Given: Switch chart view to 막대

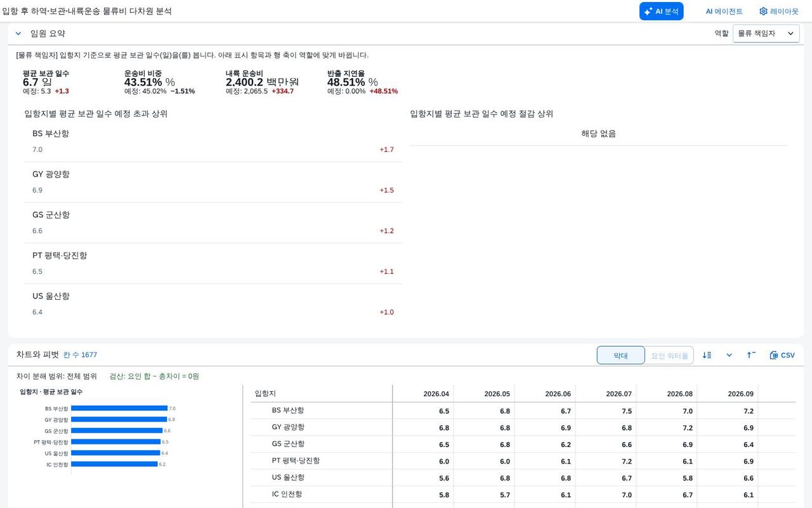Looking at the screenshot, I should coord(620,356).
